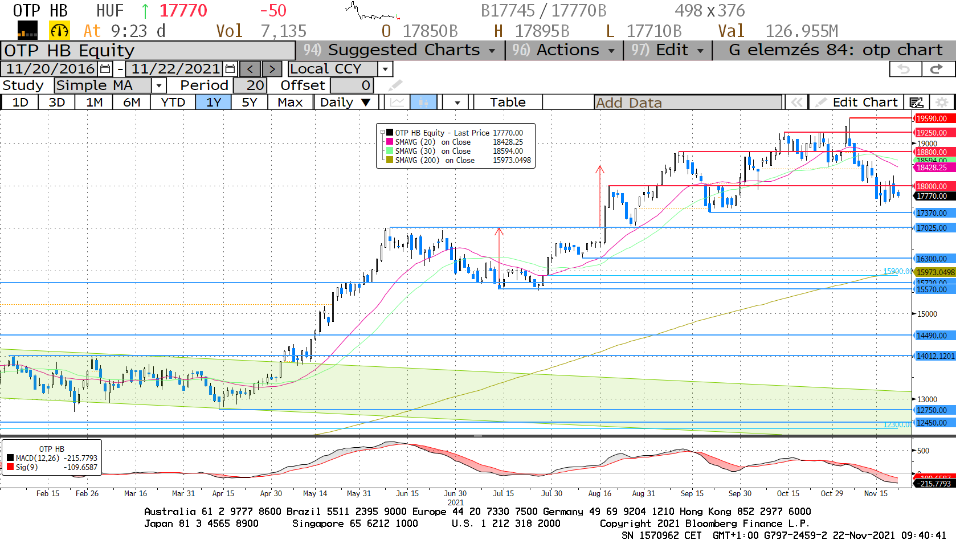This screenshot has height=560, width=956.
Task: Click the olive SMAVG (200) legend swatch
Action: point(390,160)
